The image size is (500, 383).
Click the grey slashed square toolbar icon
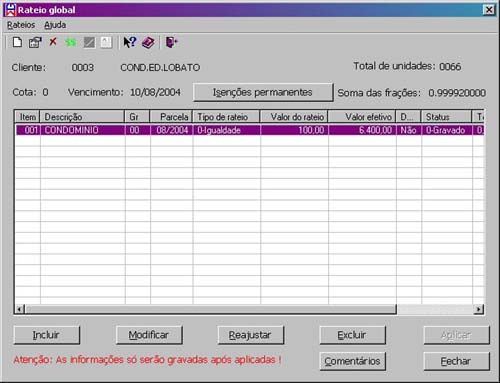point(89,43)
